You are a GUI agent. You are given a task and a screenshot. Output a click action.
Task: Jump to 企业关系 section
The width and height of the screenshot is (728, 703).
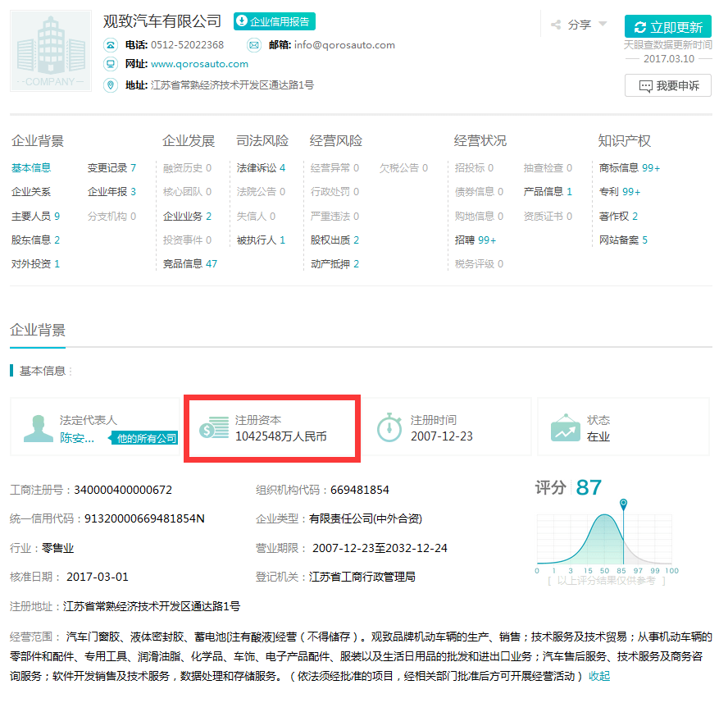[31, 191]
